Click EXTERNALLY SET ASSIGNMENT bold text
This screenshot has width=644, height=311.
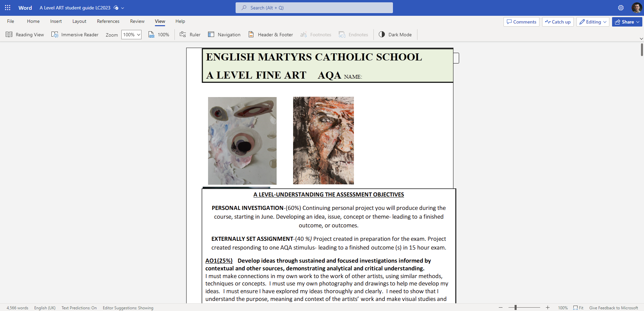point(252,239)
